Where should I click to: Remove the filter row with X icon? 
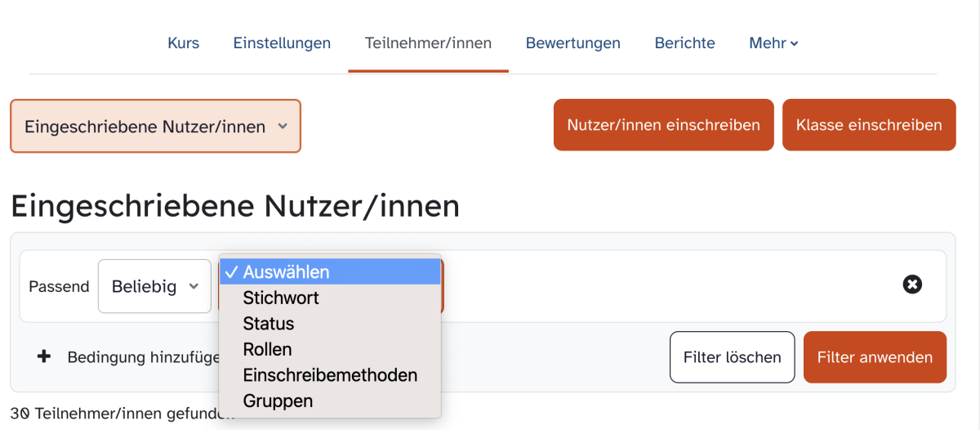[x=912, y=284]
